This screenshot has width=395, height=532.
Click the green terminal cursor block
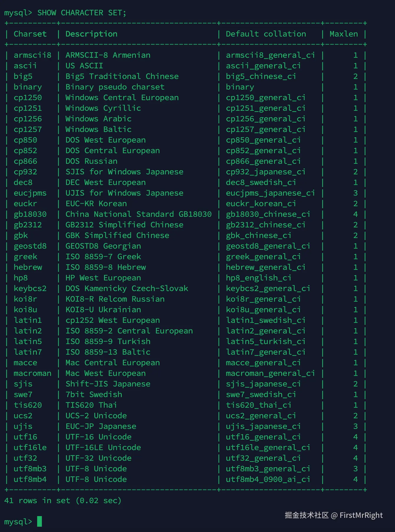click(x=39, y=521)
